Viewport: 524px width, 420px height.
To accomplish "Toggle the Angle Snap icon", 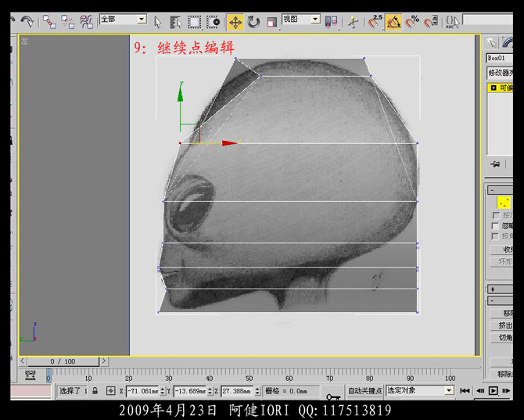I will click(x=394, y=22).
